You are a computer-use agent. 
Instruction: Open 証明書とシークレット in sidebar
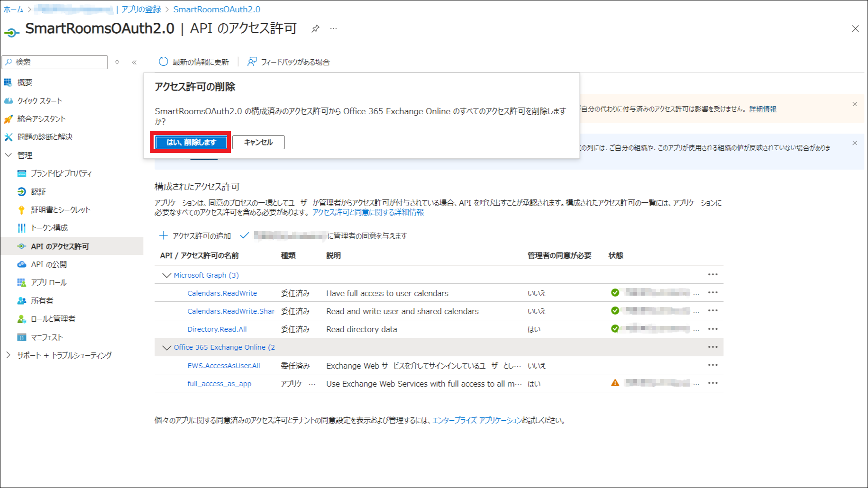[60, 210]
